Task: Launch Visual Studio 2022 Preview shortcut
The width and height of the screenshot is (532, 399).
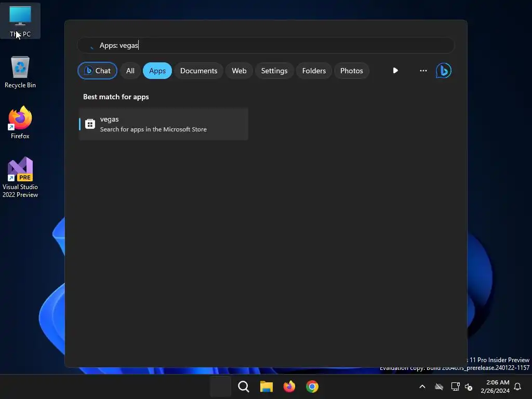Action: (x=20, y=178)
